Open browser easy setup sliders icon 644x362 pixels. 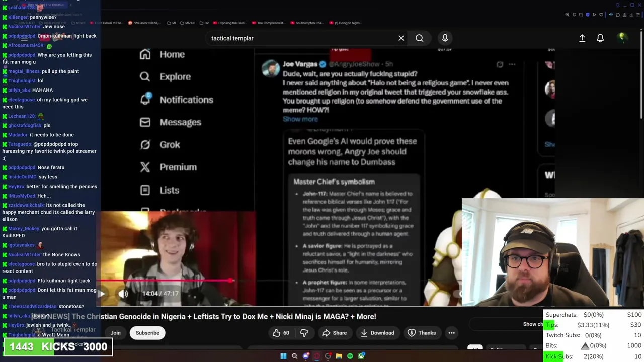click(x=638, y=15)
